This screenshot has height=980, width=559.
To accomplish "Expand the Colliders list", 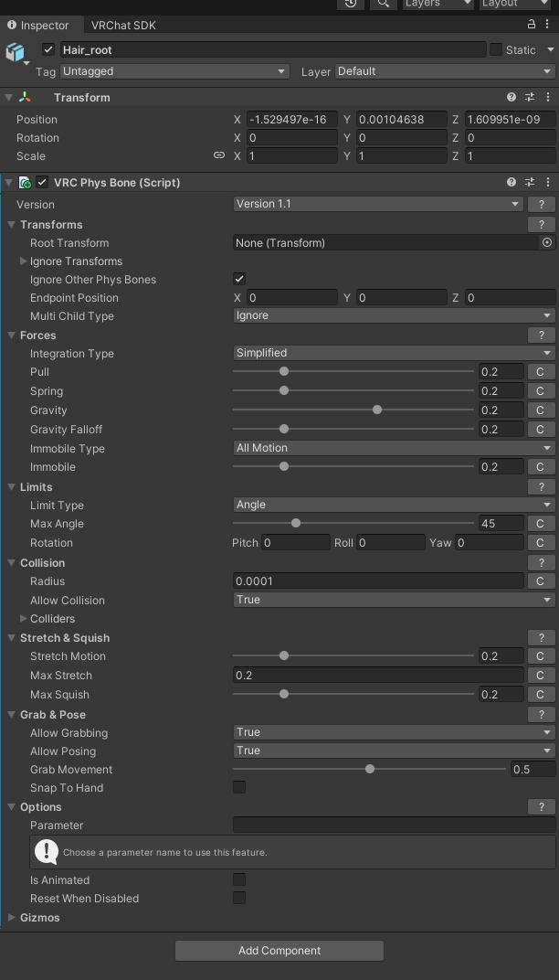I will pos(24,619).
